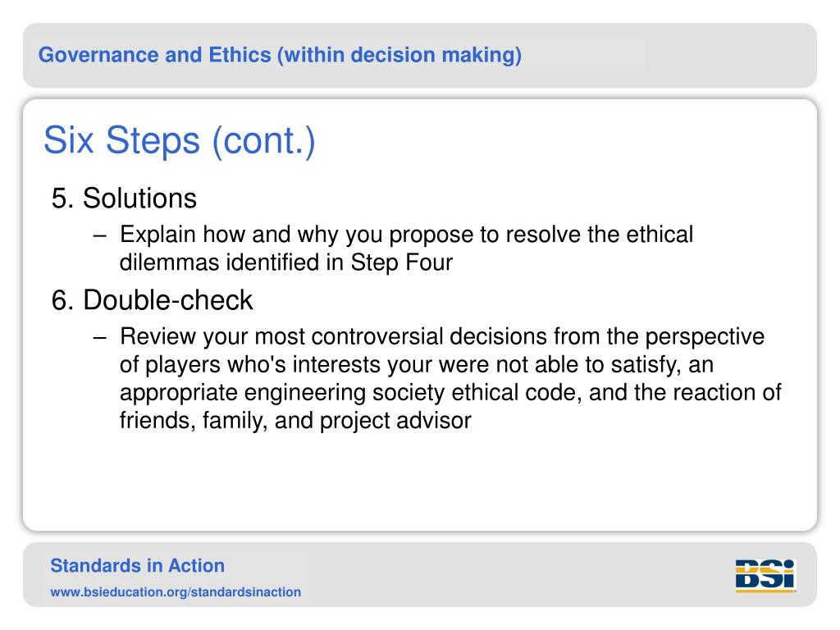Click the word perspective in step six
This screenshot has width=840, height=630.
click(705, 338)
